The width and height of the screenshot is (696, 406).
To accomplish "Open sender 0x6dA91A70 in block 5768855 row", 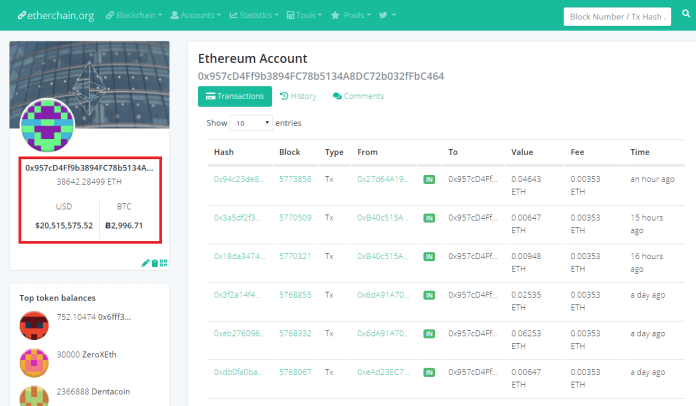I will 384,295.
